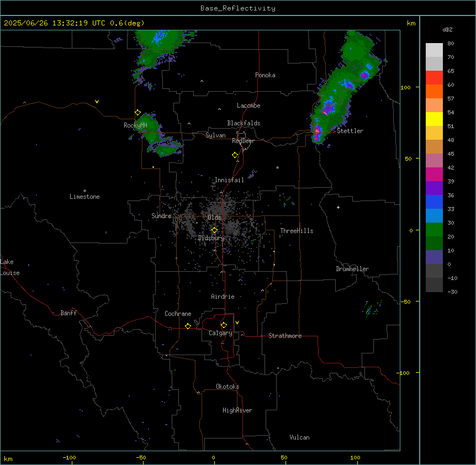Screen dimensions: 476x465
Task: Click the yellow diamond marker above RockyMH
Action: click(137, 113)
